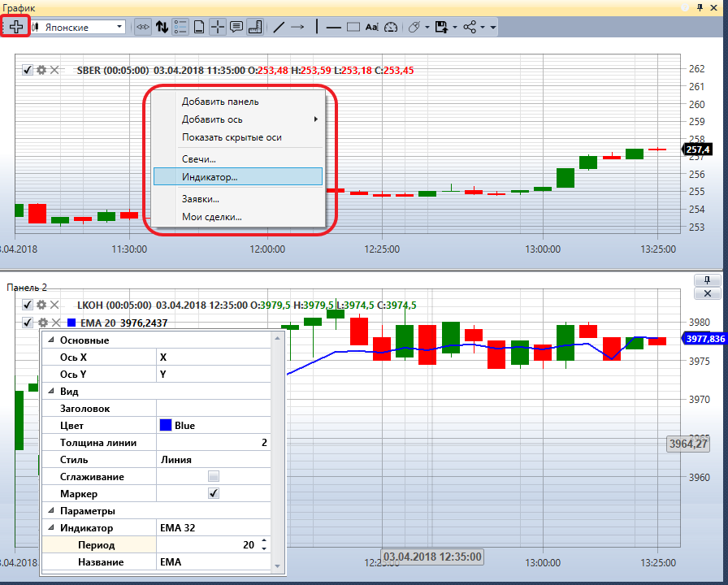The width and height of the screenshot is (728, 585).
Task: Toggle SBER series visibility checkbox
Action: click(28, 70)
